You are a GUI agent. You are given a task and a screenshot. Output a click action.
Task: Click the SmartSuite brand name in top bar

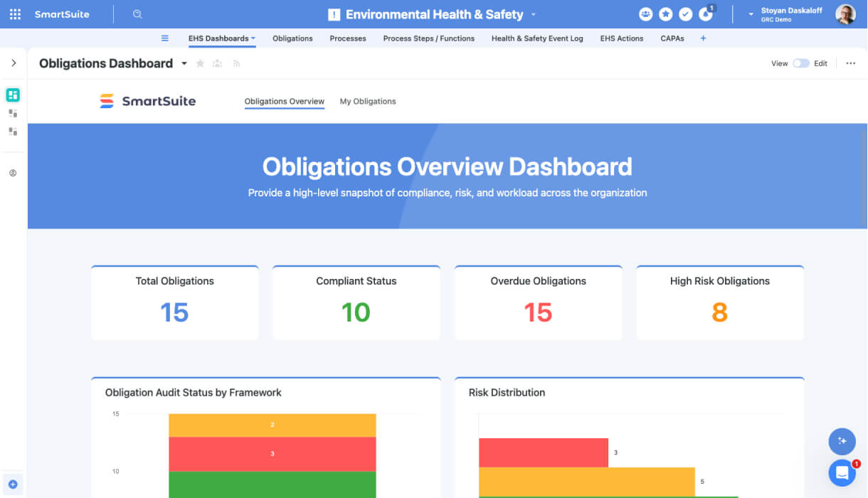(62, 14)
